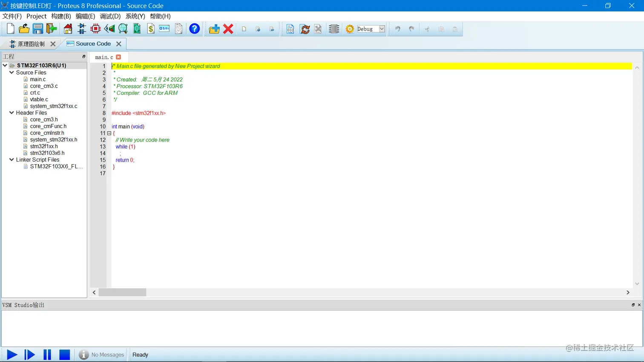Screen dimensions: 644x362
Task: Open the blue Help question icon
Action: click(195, 29)
